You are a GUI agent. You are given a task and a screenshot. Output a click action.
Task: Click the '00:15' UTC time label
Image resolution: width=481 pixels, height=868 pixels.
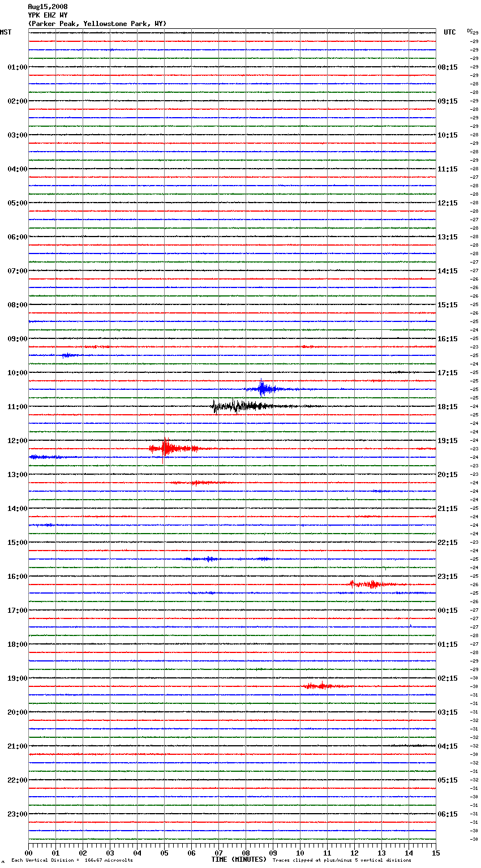click(x=448, y=611)
